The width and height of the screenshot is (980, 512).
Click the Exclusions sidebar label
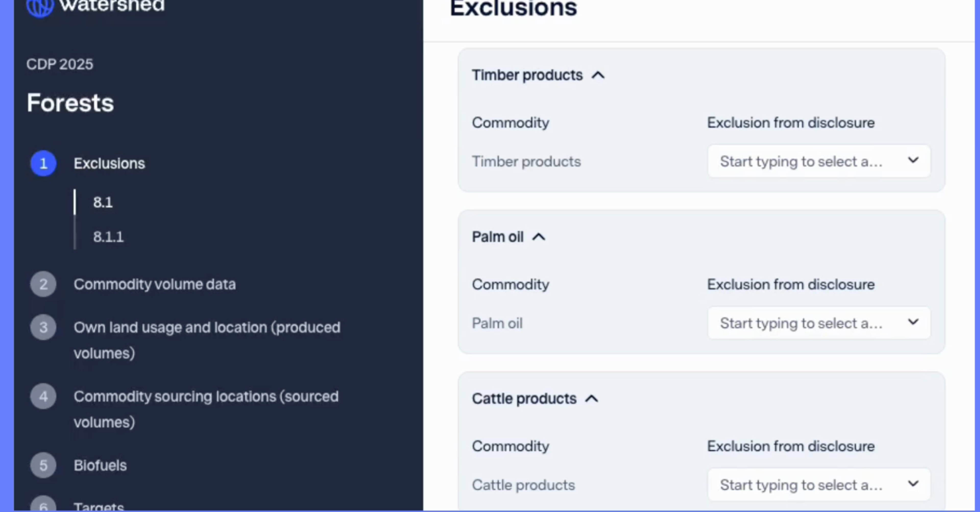[x=109, y=164]
